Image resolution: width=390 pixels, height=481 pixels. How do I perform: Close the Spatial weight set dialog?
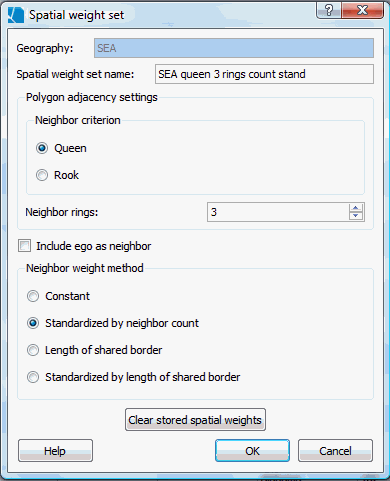[362, 10]
